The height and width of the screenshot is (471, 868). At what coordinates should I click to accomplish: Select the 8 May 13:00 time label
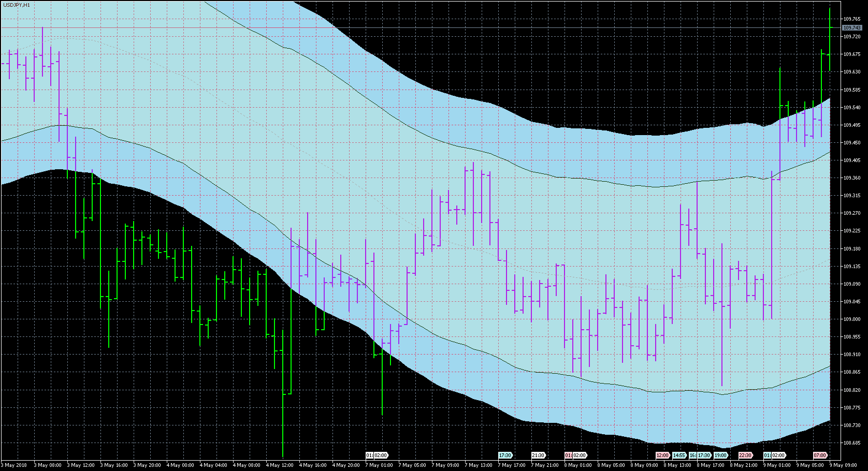677,465
